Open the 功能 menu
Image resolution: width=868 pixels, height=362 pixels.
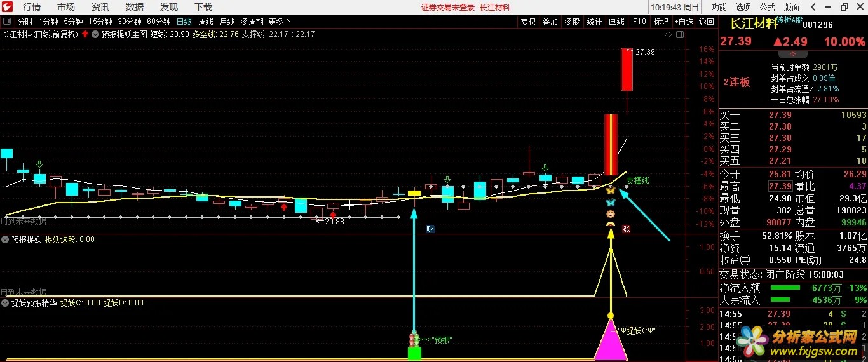coord(719,7)
